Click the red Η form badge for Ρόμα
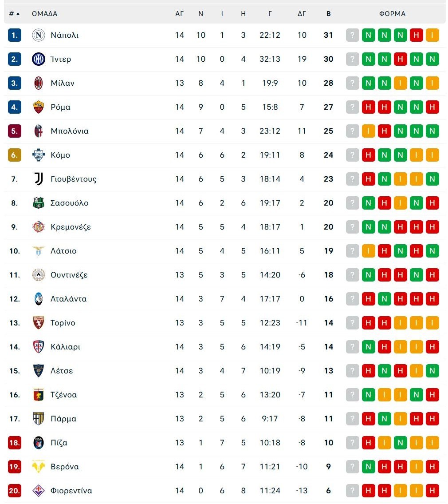Viewport: 448px width, 504px height. point(368,107)
